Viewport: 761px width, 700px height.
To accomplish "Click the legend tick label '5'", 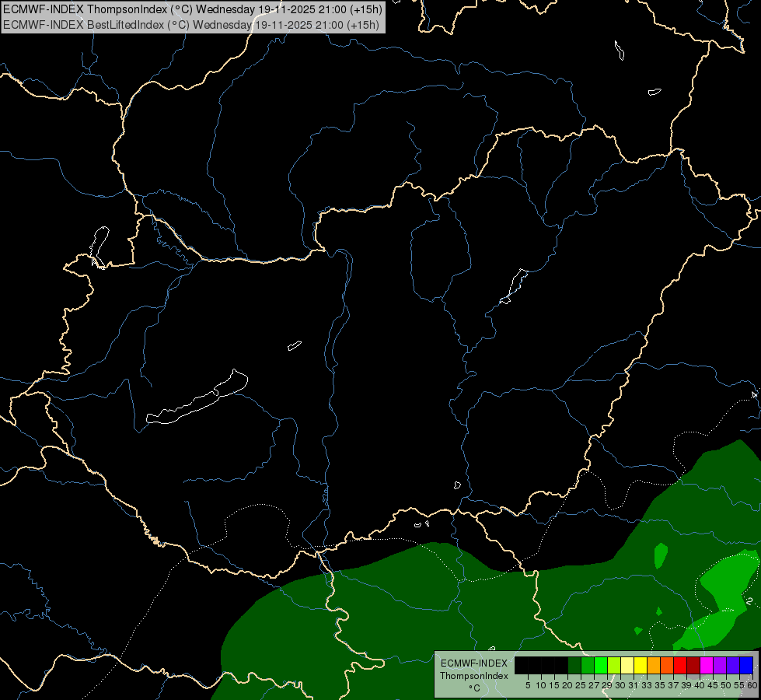I will [x=528, y=685].
